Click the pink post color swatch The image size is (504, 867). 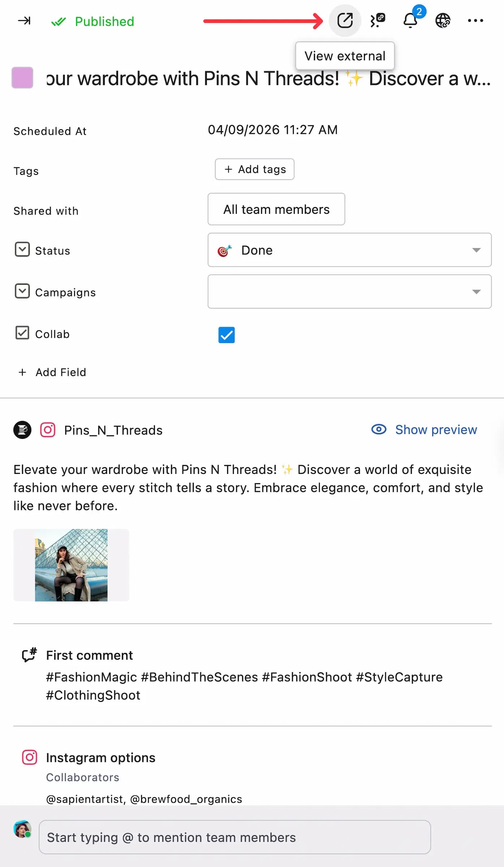pyautogui.click(x=22, y=78)
